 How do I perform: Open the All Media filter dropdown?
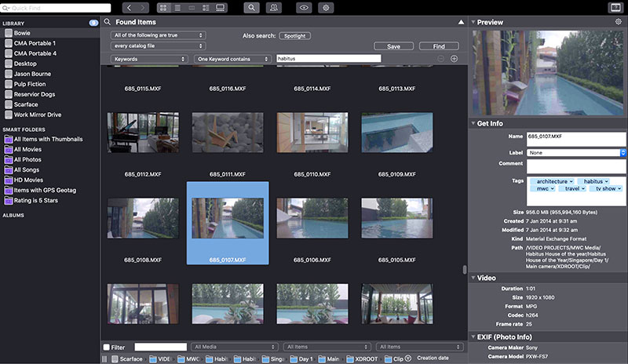pyautogui.click(x=234, y=347)
